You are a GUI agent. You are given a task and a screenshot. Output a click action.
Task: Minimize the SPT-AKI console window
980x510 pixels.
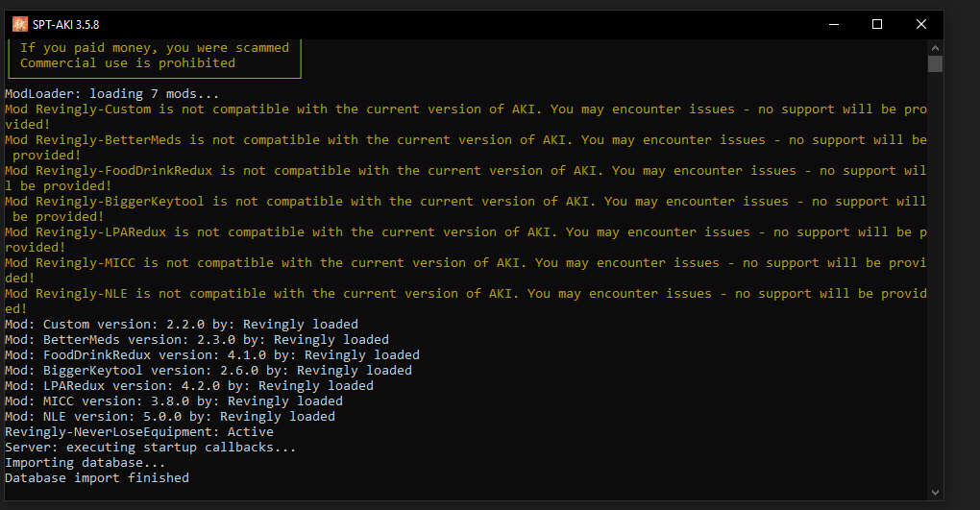834,24
